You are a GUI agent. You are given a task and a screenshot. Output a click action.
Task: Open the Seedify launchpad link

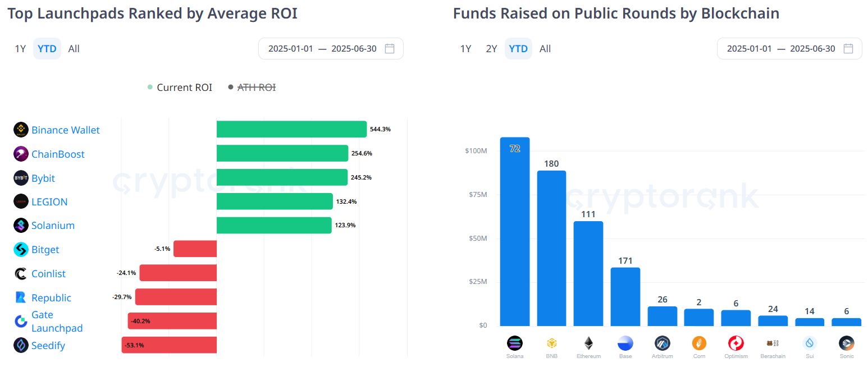tap(48, 346)
